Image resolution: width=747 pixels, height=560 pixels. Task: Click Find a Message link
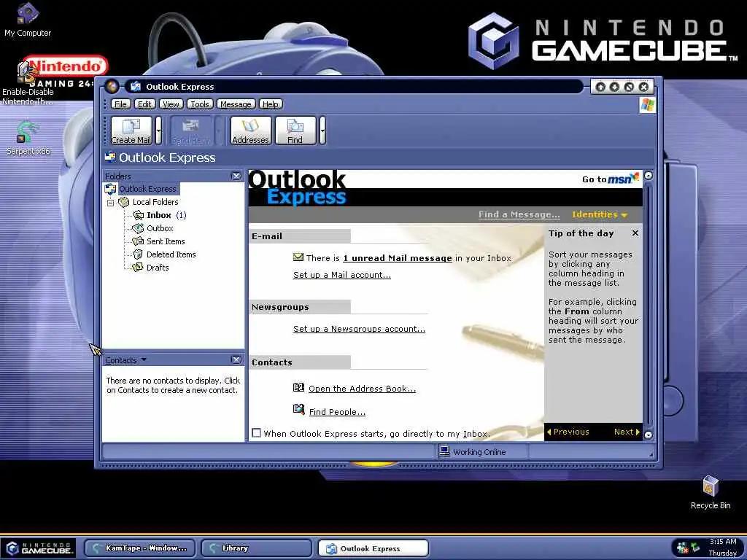[519, 214]
